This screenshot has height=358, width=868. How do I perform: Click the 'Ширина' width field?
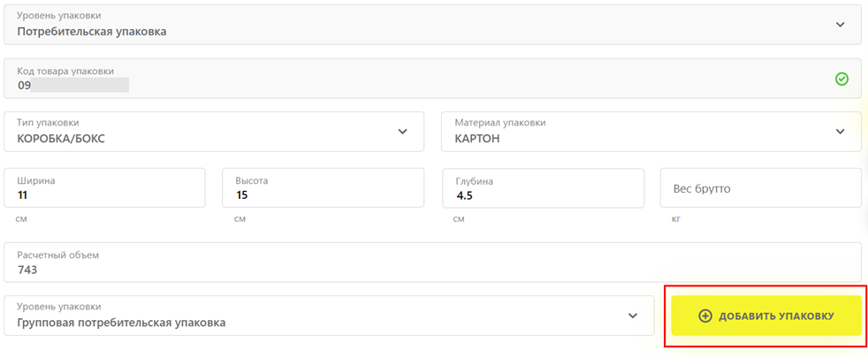click(x=104, y=188)
